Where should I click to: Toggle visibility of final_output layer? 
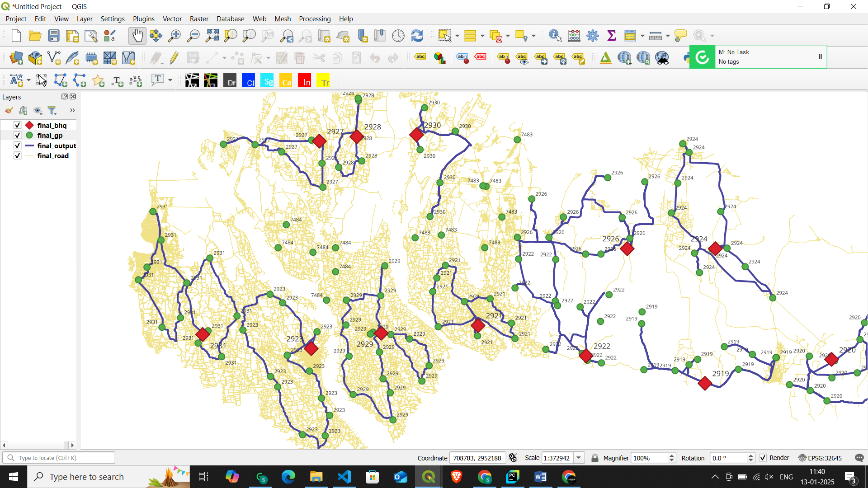click(x=17, y=145)
